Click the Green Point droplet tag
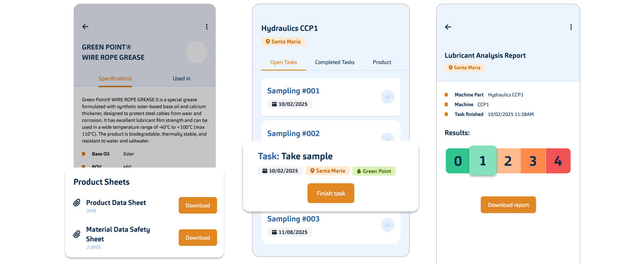644x264 pixels. point(374,171)
